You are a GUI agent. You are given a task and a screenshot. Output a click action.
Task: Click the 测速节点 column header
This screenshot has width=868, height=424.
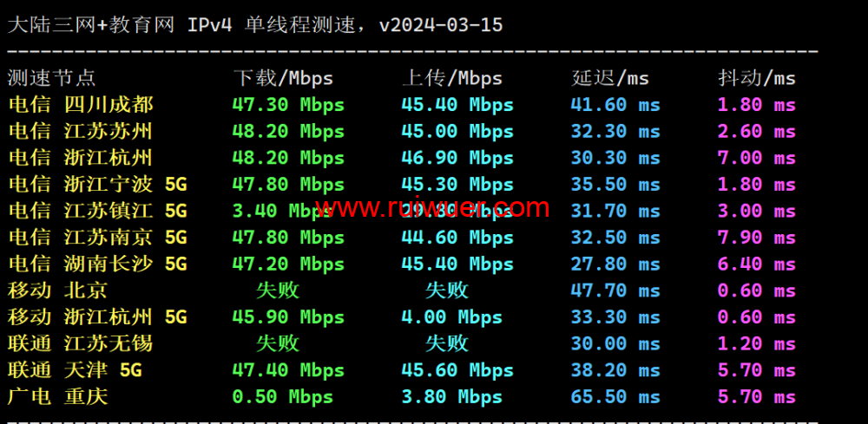(51, 78)
